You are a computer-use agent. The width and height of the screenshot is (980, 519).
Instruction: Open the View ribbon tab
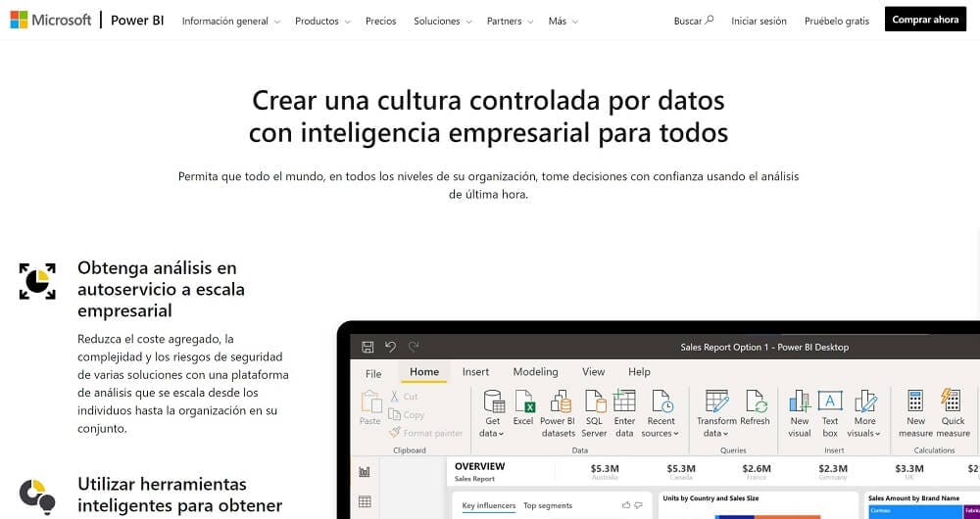[593, 371]
